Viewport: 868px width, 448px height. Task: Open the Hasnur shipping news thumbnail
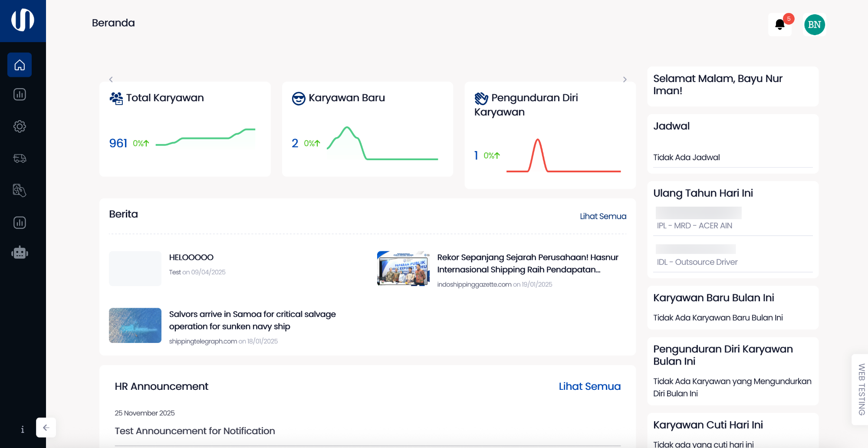[403, 268]
